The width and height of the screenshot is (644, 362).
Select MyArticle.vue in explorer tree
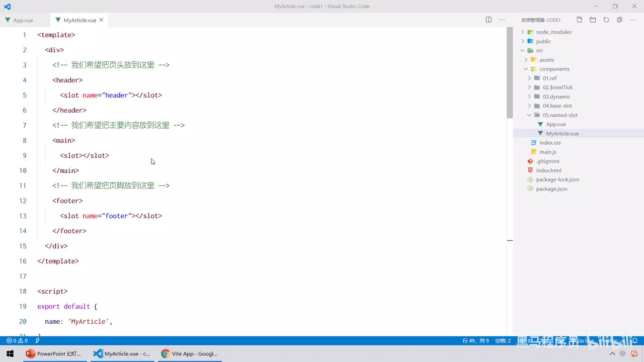pyautogui.click(x=562, y=133)
